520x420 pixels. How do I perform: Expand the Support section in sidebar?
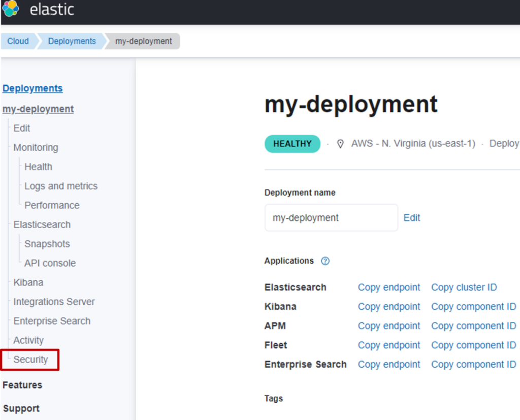[x=21, y=408]
